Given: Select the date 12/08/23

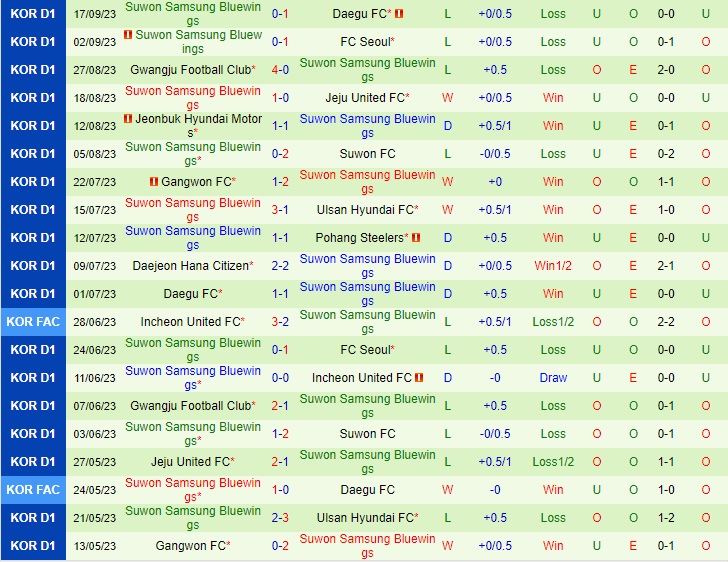Looking at the screenshot, I should pyautogui.click(x=95, y=126).
